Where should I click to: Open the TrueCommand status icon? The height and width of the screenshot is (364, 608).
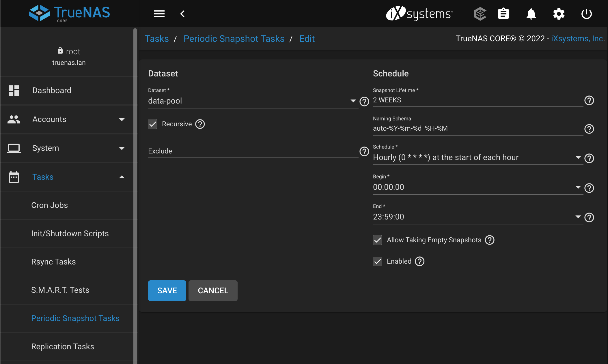click(x=480, y=14)
